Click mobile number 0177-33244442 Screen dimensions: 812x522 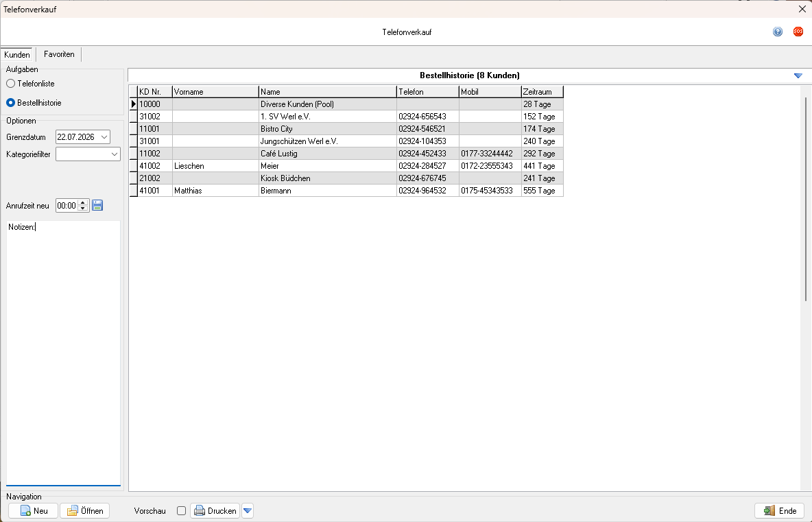[x=490, y=153]
